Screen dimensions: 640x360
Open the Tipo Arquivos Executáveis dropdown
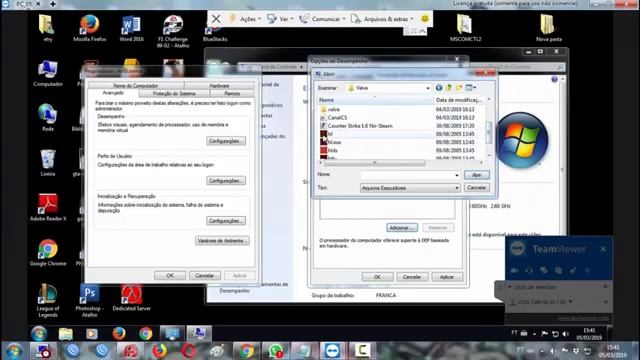pyautogui.click(x=410, y=188)
